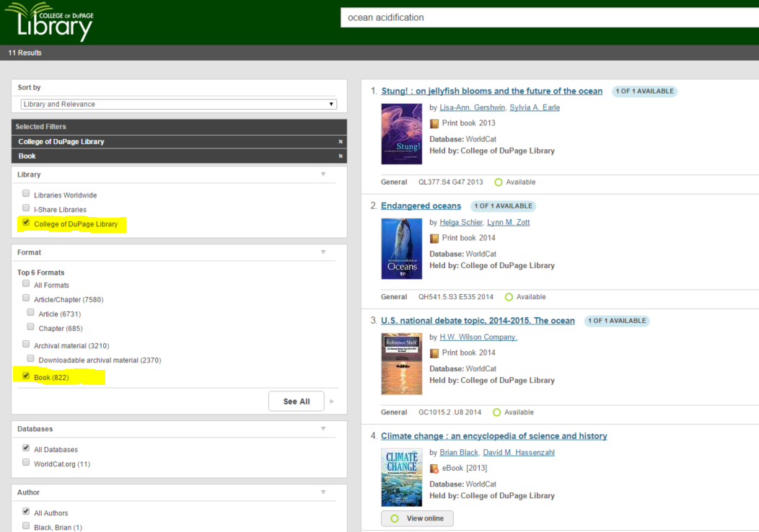The image size is (759, 532).
Task: Click the Climate Change book cover
Action: tap(401, 477)
